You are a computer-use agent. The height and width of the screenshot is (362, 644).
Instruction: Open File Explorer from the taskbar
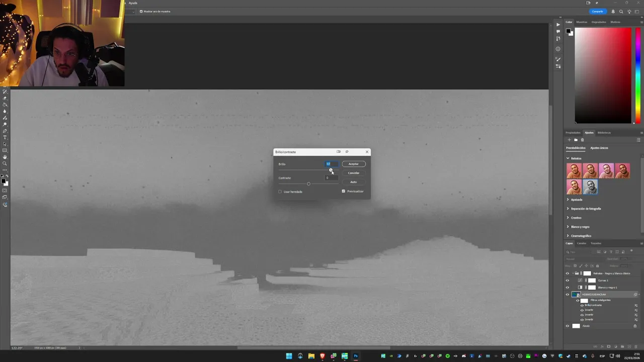311,356
